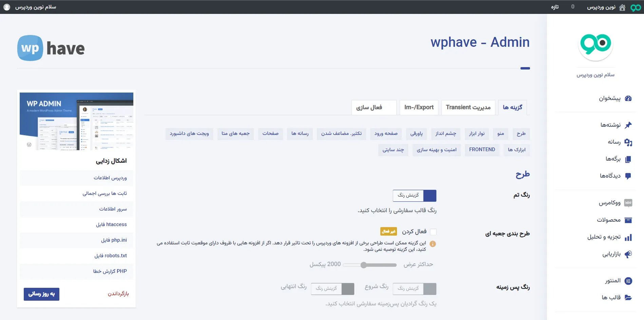Open the Im-/Export tab
This screenshot has height=320, width=644.
419,107
